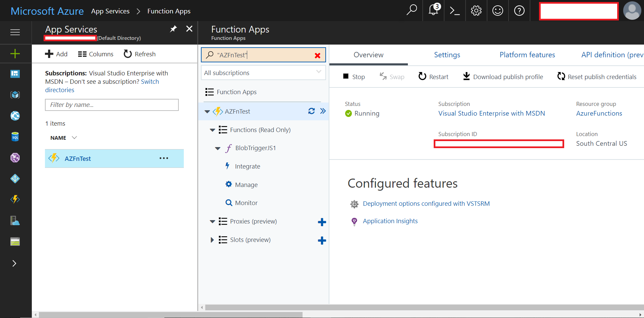Close the App Services blade
Image resolution: width=644 pixels, height=318 pixels.
(x=189, y=29)
